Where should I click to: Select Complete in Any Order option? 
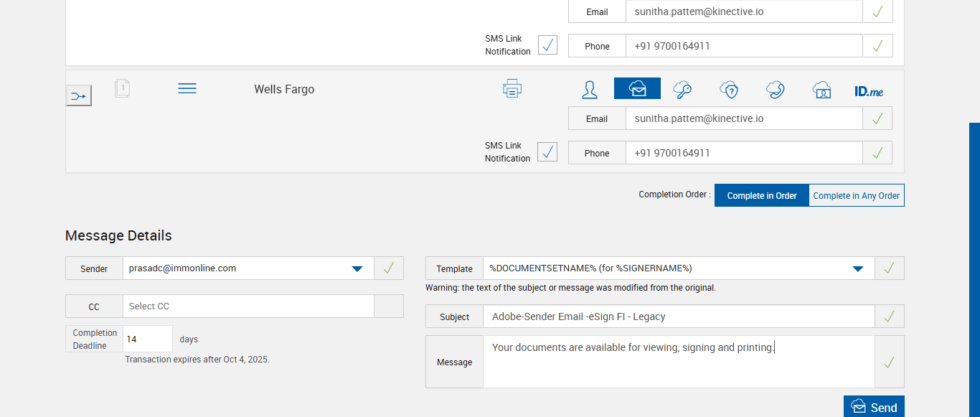pos(856,195)
